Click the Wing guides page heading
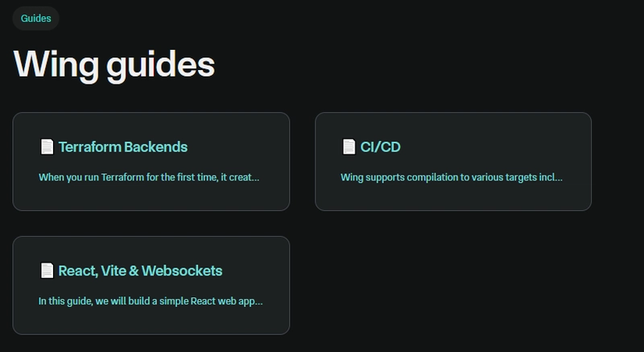This screenshot has width=644, height=352. pyautogui.click(x=114, y=65)
